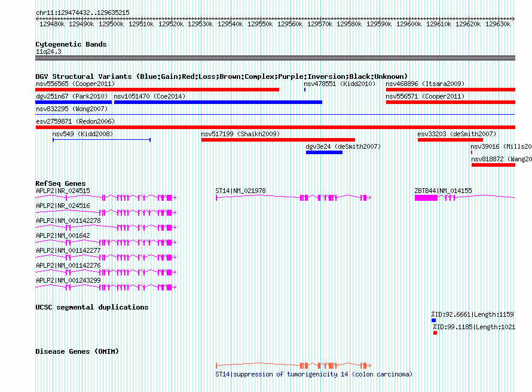
Task: Click the nsv832295 thin blue variant line
Action: pos(275,115)
